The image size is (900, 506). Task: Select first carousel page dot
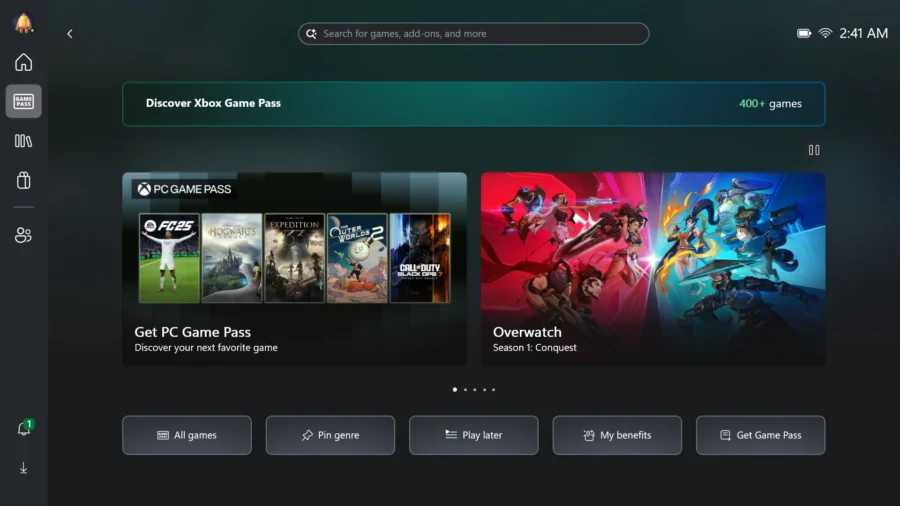pyautogui.click(x=455, y=390)
